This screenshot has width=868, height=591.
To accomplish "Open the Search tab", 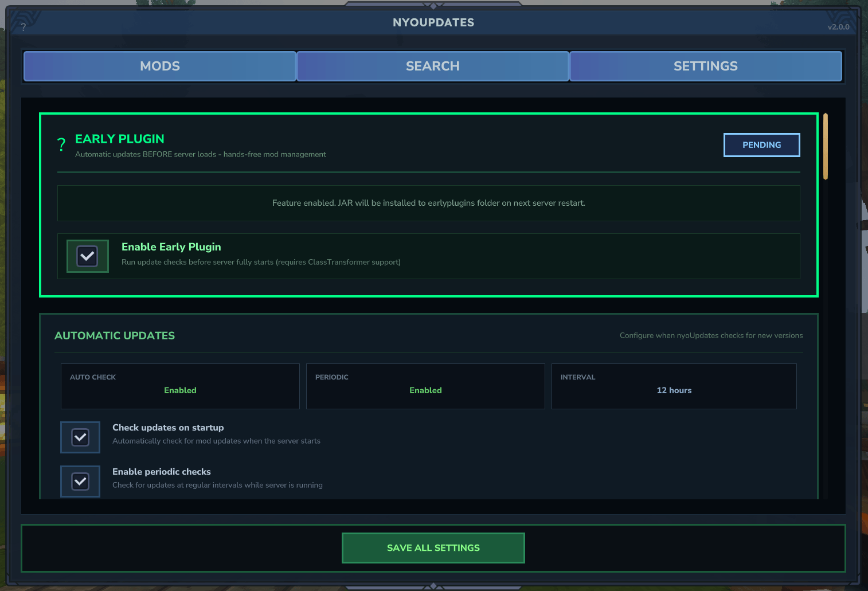I will click(433, 66).
